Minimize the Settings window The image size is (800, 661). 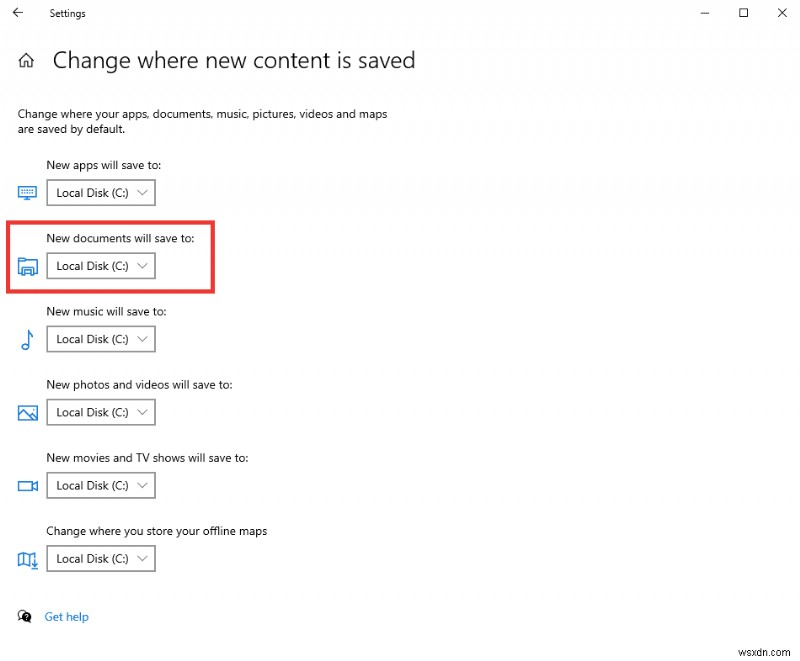click(x=704, y=13)
